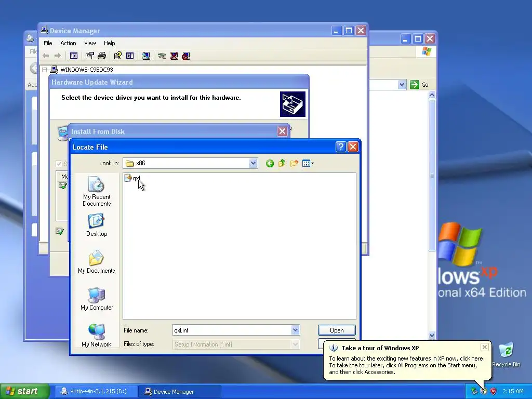The width and height of the screenshot is (532, 399).
Task: Click Disable device toolbar icon
Action: tap(186, 56)
